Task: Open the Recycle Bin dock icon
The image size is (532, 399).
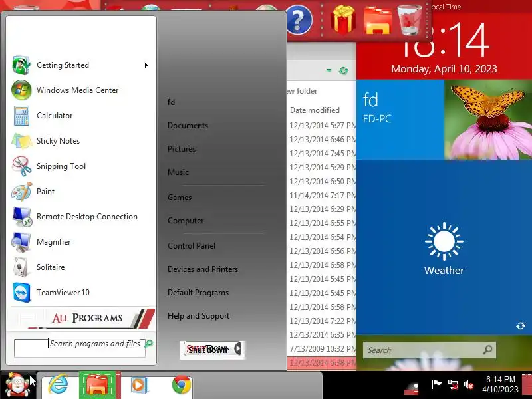Action: click(410, 20)
